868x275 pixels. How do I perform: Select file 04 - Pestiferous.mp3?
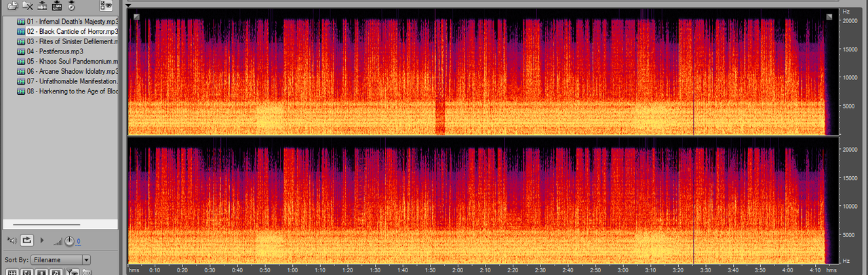click(55, 51)
